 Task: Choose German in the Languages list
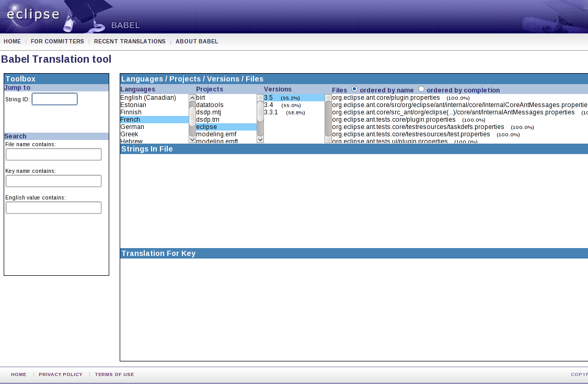tap(132, 127)
